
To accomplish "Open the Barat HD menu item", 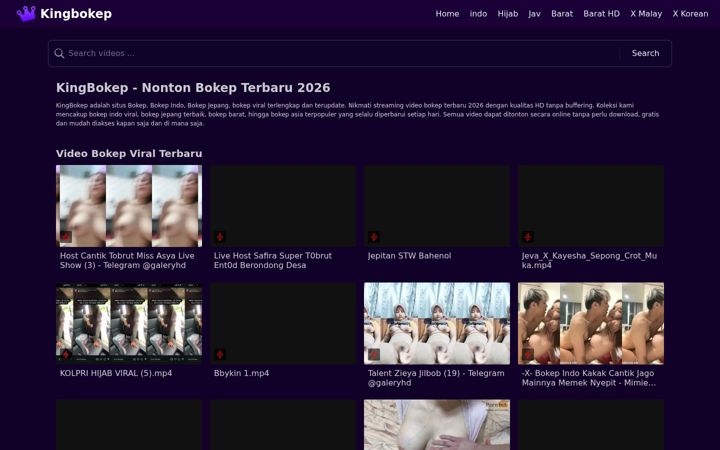I will (601, 14).
